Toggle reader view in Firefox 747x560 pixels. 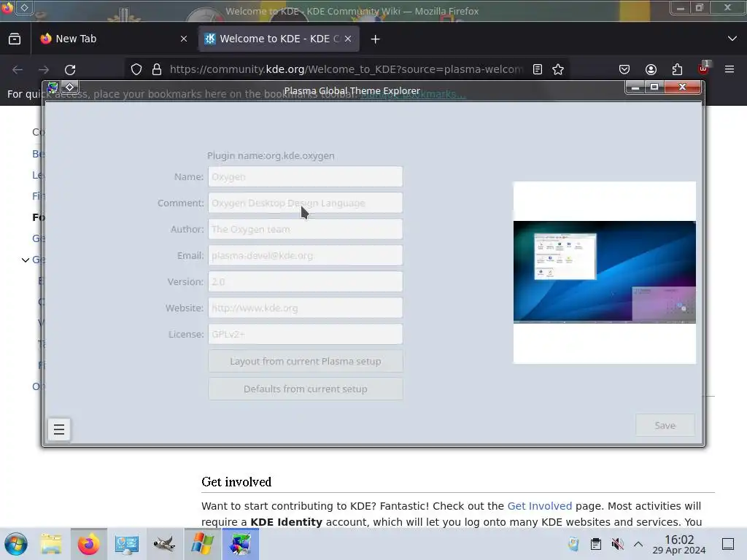point(538,69)
